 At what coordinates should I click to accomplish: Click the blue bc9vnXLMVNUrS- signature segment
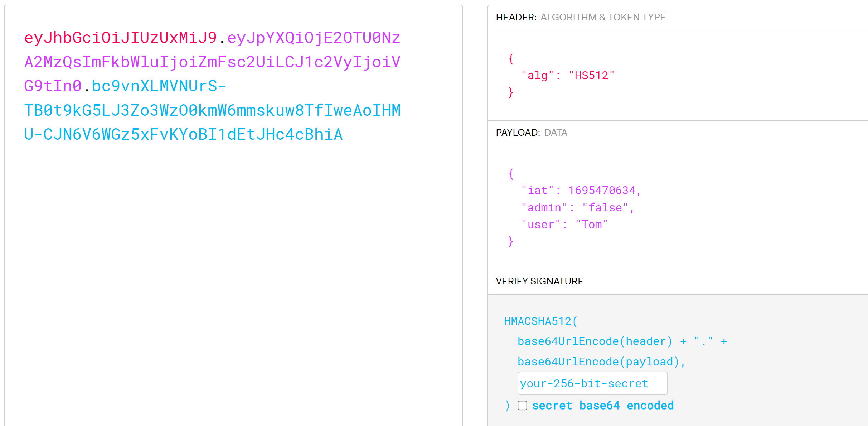coord(159,86)
